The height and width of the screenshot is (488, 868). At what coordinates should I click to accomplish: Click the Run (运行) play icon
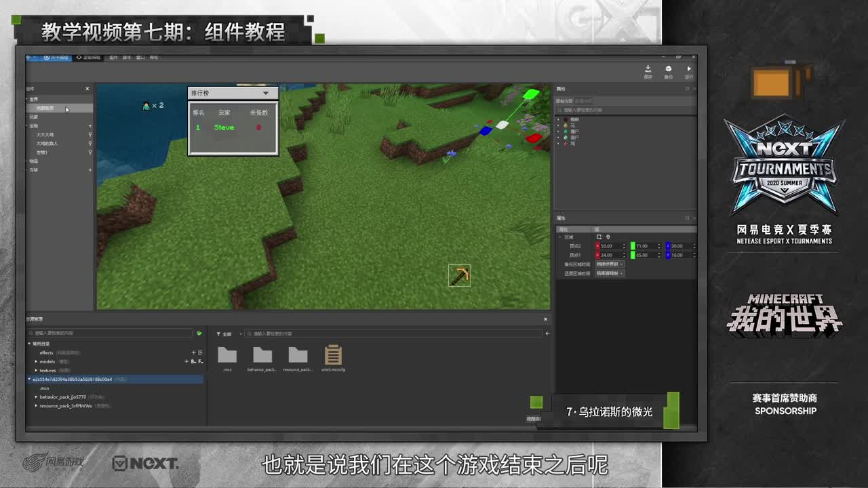click(689, 68)
